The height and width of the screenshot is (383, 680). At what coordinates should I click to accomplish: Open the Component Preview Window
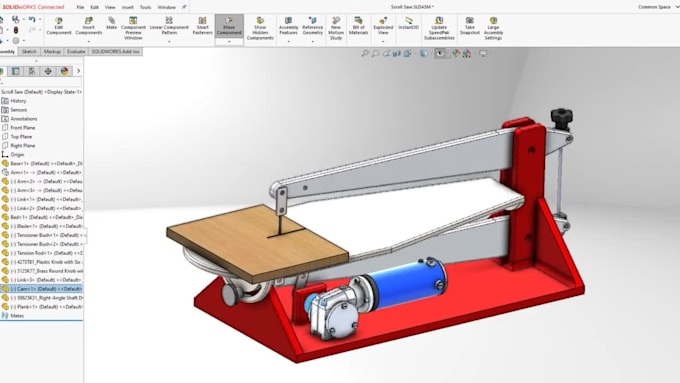[133, 28]
